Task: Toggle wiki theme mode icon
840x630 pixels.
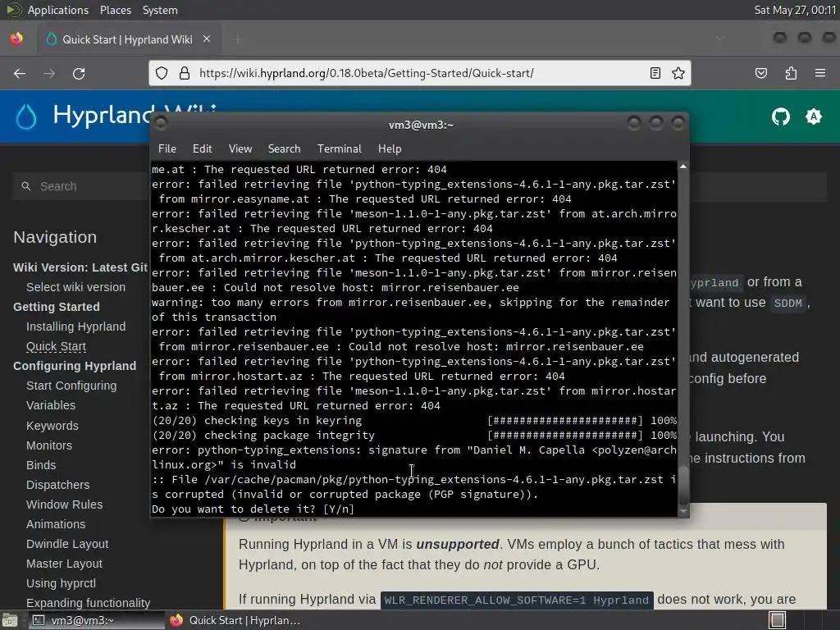Action: [x=814, y=116]
